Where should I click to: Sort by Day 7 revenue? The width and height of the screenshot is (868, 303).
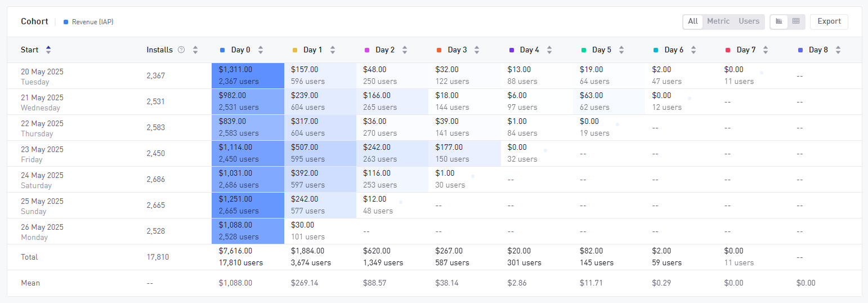[766, 50]
